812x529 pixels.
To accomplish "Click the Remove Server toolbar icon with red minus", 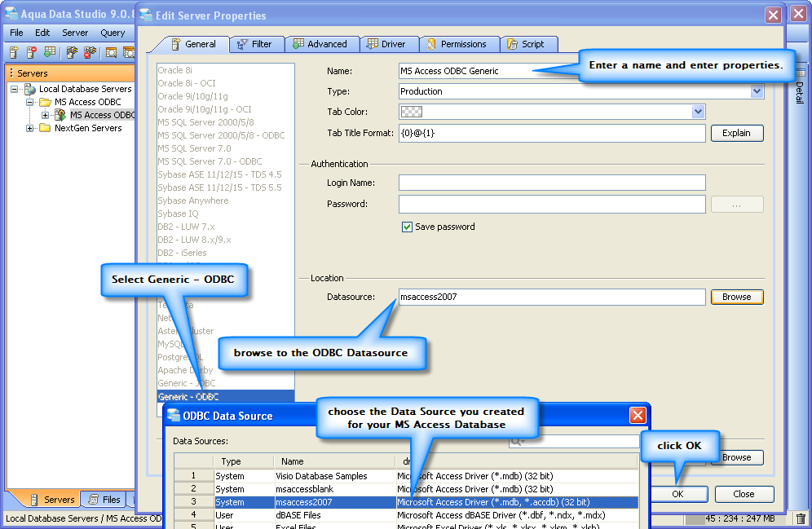I will (32, 52).
